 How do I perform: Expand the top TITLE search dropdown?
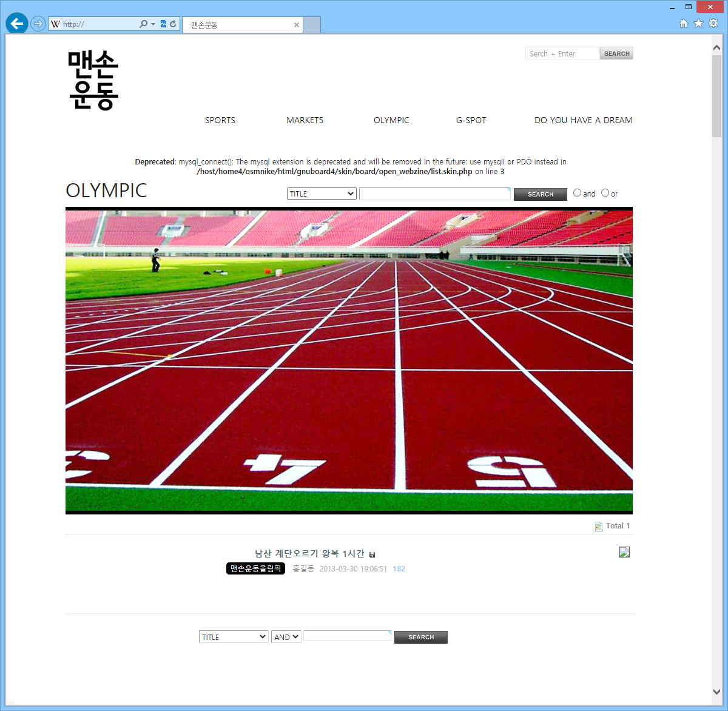point(322,194)
